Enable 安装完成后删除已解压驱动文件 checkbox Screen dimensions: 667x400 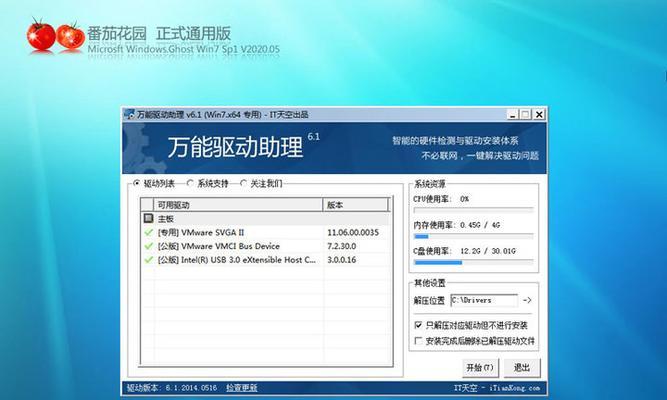tap(418, 340)
